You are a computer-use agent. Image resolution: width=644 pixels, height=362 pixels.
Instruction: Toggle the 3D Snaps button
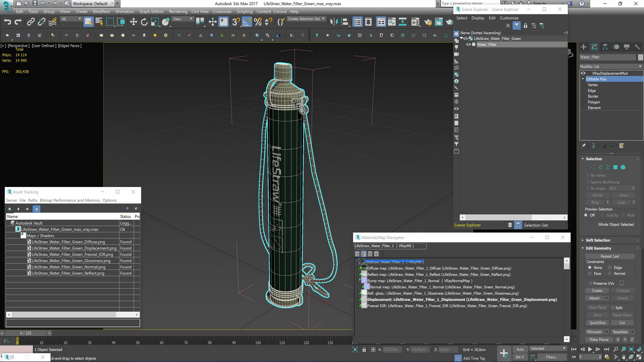point(236,22)
